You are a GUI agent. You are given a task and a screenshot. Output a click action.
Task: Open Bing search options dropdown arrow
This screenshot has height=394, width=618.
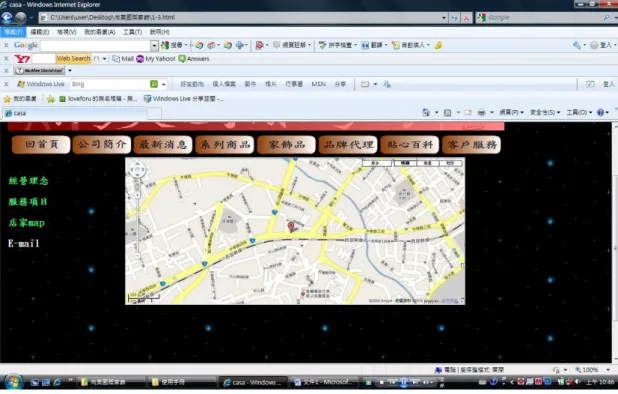(164, 84)
